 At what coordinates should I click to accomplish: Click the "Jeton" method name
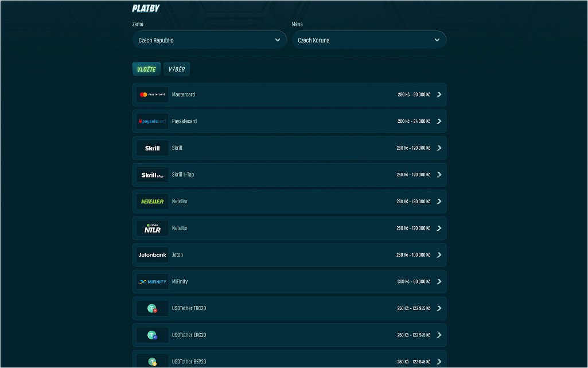pyautogui.click(x=177, y=255)
